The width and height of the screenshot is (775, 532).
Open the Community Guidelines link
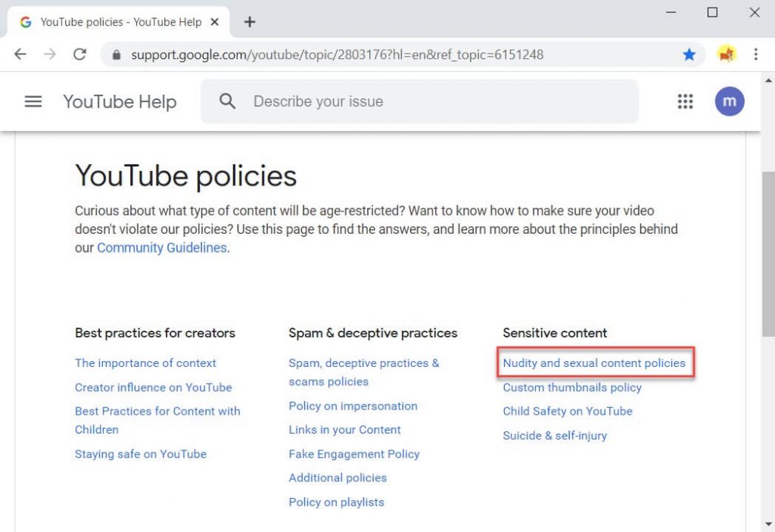tap(162, 247)
